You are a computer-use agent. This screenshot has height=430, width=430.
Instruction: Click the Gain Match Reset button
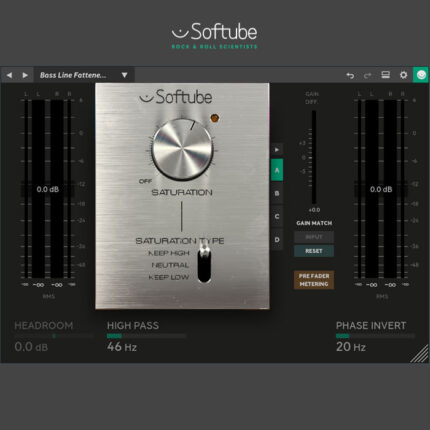tap(314, 251)
